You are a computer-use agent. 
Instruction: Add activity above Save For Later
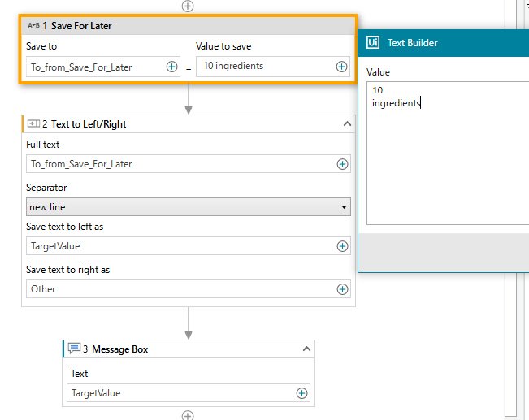[188, 6]
